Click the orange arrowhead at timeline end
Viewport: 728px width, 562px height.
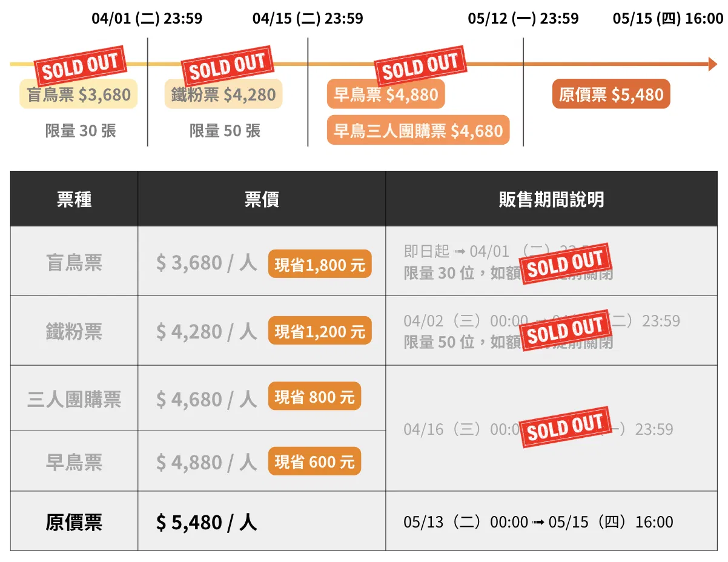point(713,64)
